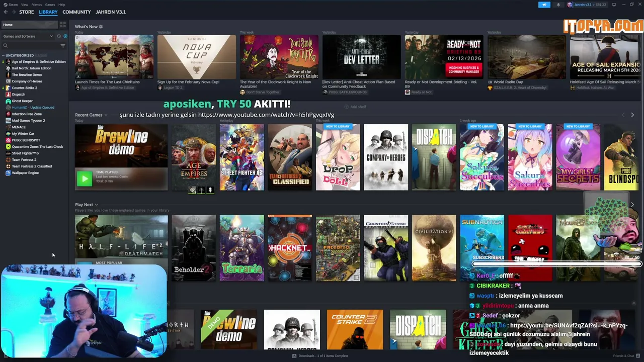Switch to the COMMUNITY tab

point(76,12)
